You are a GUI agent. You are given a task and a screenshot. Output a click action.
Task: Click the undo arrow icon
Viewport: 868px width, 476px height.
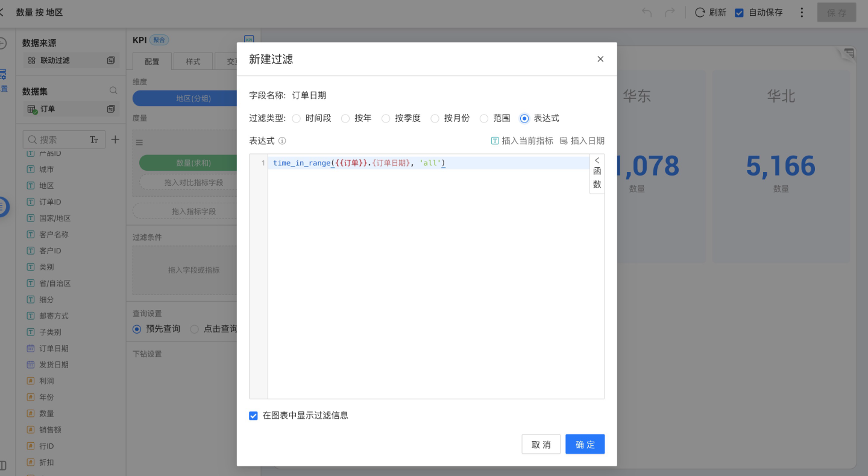tap(647, 13)
